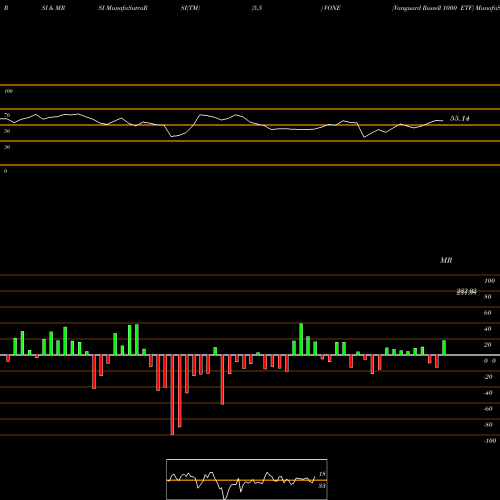Viewport: 500px width, 500px height.
Task: Click the MR axis label 40
Action: [x=487, y=329]
